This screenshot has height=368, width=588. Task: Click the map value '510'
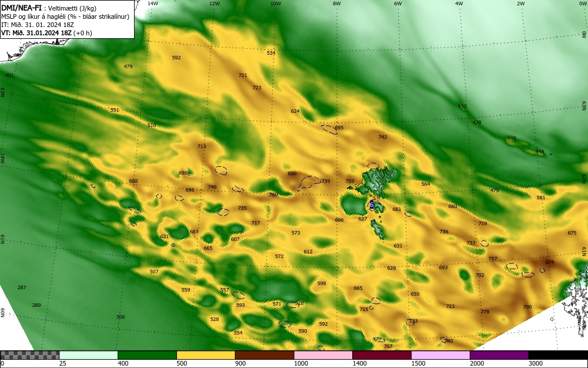tap(152, 125)
